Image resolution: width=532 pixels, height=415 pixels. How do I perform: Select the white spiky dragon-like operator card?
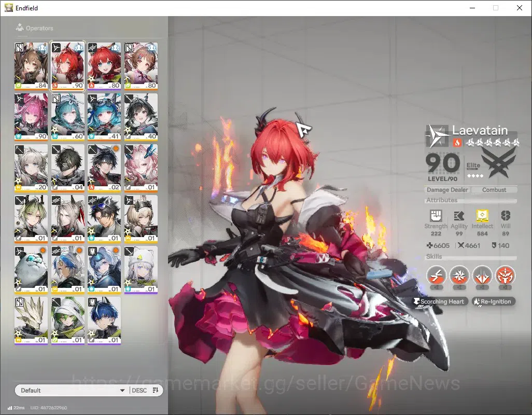click(31, 321)
